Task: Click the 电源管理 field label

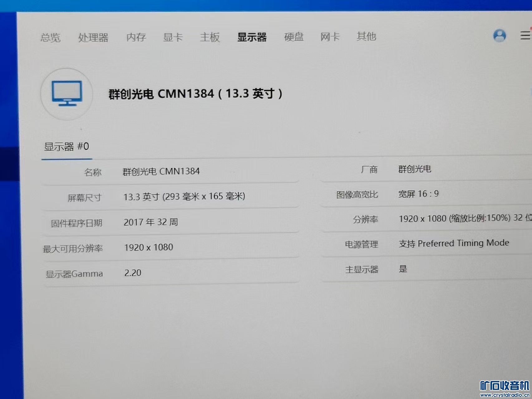Action: (x=361, y=244)
